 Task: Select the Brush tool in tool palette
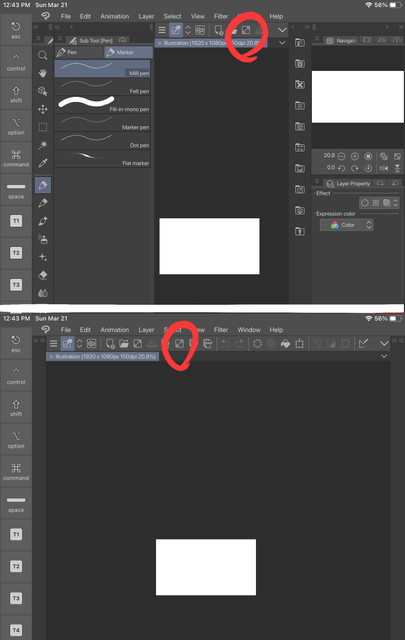click(x=42, y=221)
